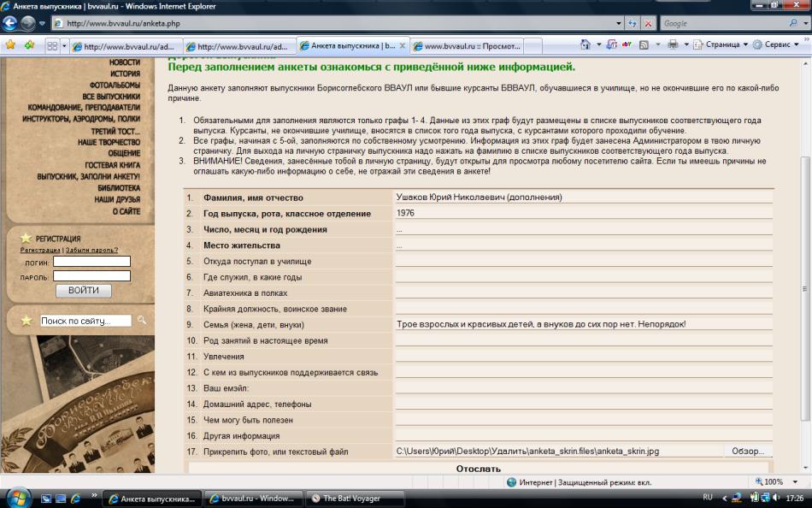812x508 pixels.
Task: Switch to the first bvvaul.ru/ad... tab
Action: coord(126,46)
